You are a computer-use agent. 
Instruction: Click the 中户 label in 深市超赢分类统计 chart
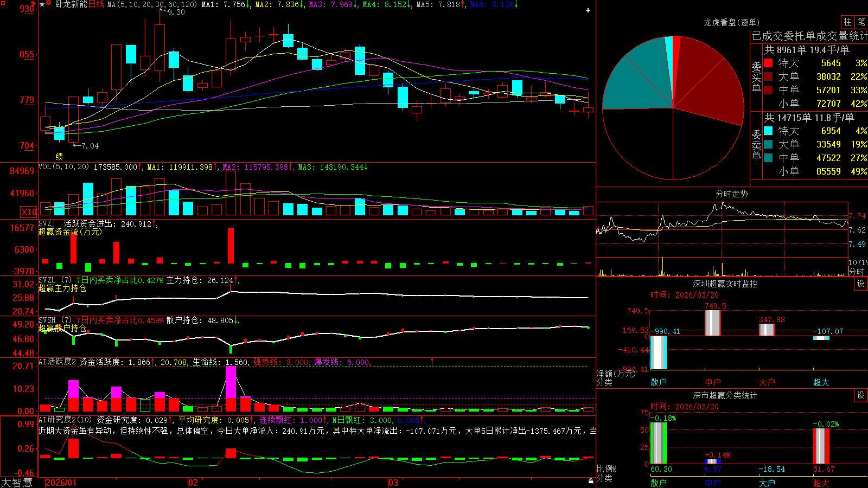coord(713,483)
